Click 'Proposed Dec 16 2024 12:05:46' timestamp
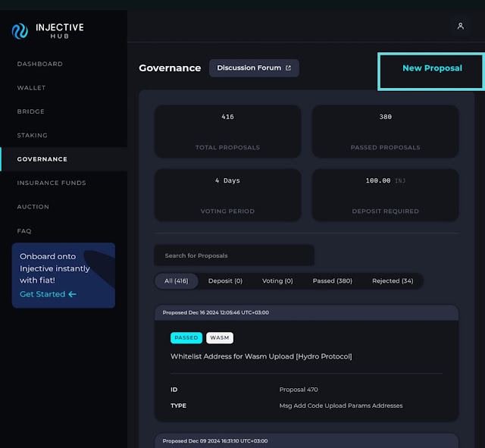 tap(215, 313)
